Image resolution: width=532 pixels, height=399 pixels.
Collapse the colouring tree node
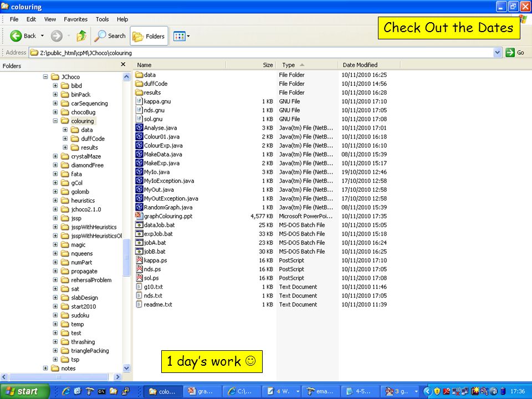point(55,121)
